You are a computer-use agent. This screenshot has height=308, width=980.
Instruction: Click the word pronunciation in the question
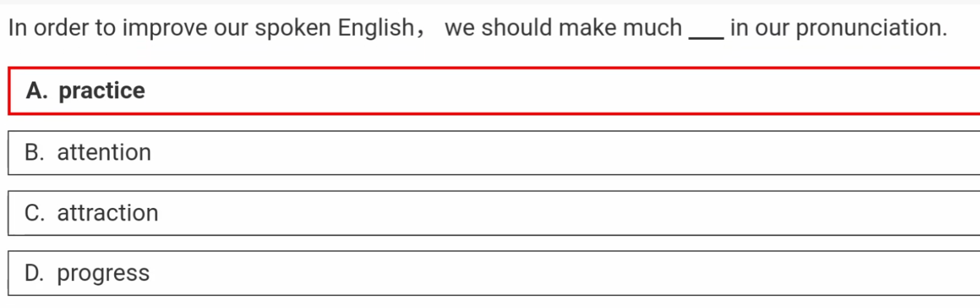[x=872, y=29]
